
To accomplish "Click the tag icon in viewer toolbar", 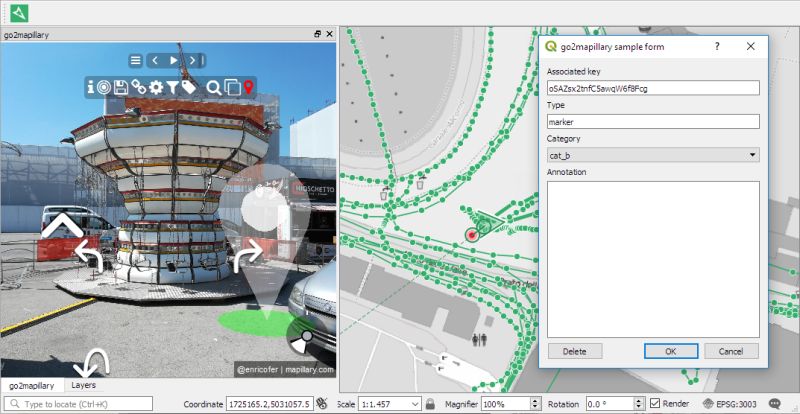I will [189, 87].
